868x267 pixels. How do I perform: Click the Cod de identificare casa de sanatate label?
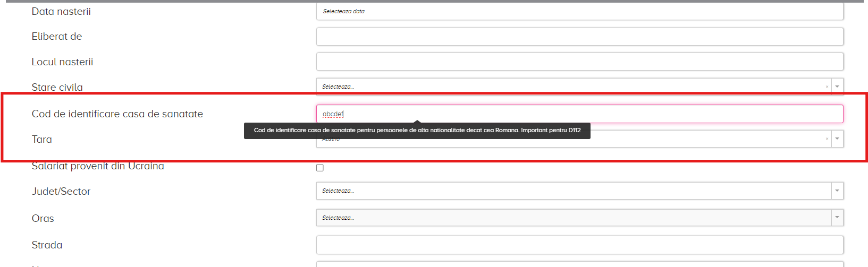(117, 114)
